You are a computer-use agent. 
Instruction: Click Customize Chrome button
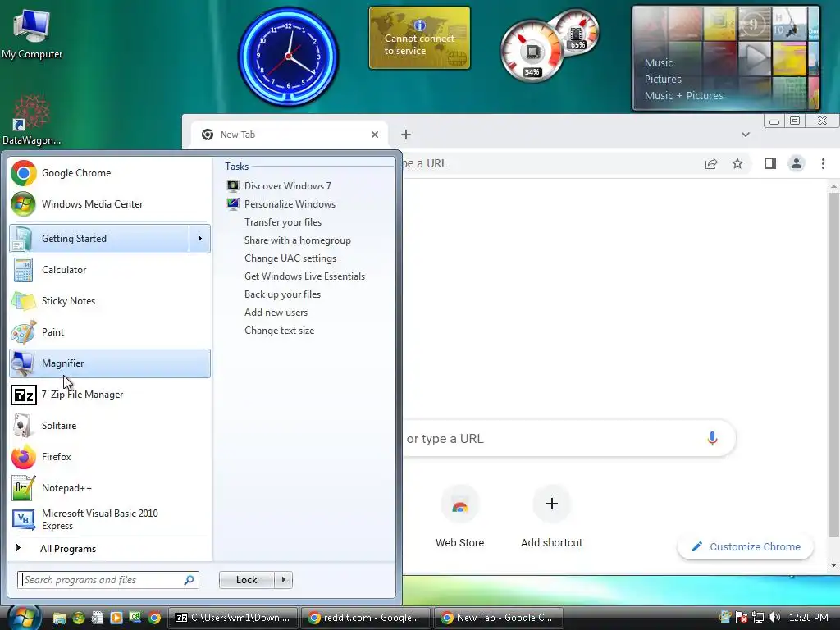746,546
